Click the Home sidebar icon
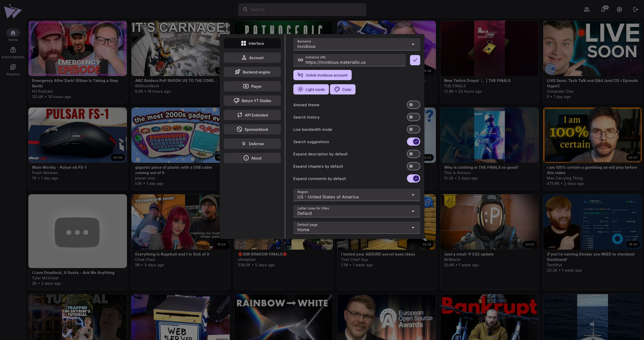The image size is (644, 340). pyautogui.click(x=13, y=33)
